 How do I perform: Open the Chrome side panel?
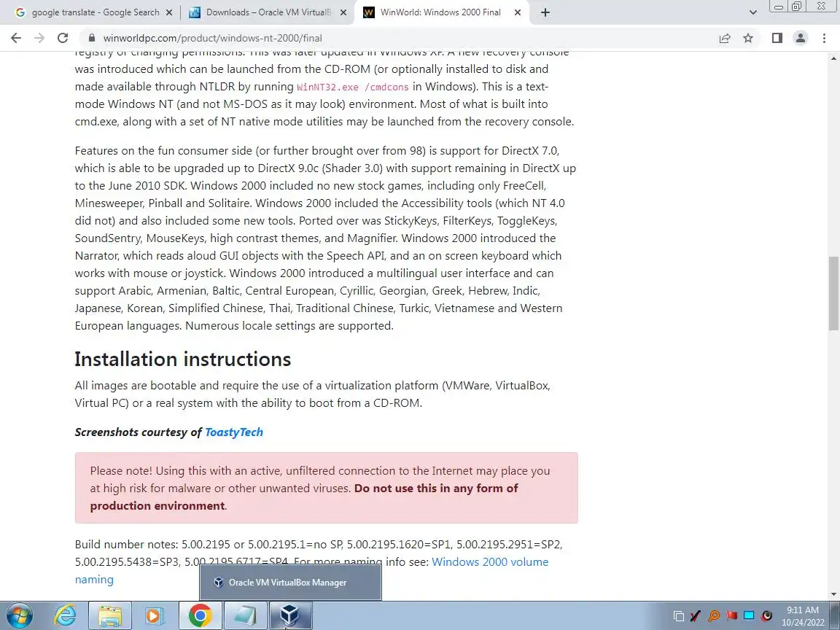point(777,38)
